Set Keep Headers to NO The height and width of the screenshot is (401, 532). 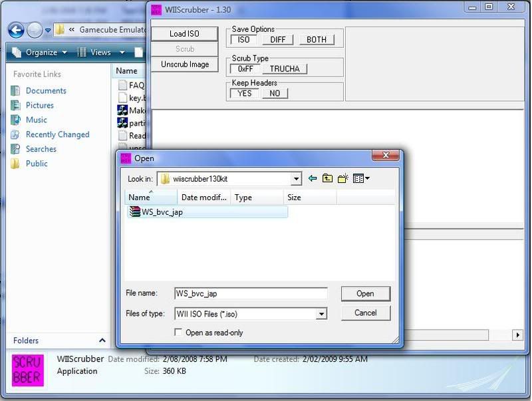(275, 93)
